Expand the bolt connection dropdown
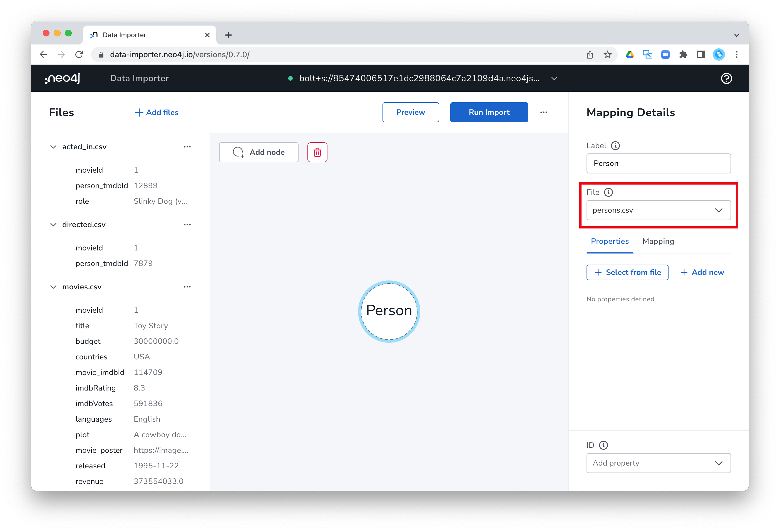Image resolution: width=780 pixels, height=532 pixels. [554, 78]
